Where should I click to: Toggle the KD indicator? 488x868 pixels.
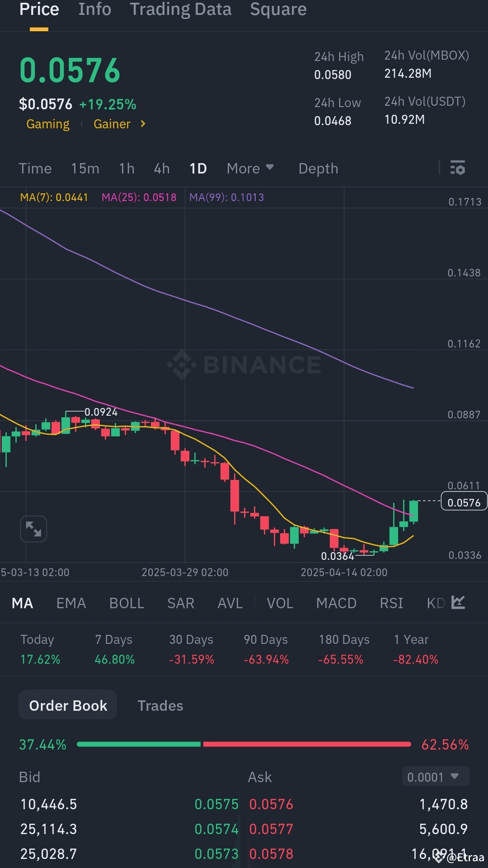pyautogui.click(x=436, y=603)
